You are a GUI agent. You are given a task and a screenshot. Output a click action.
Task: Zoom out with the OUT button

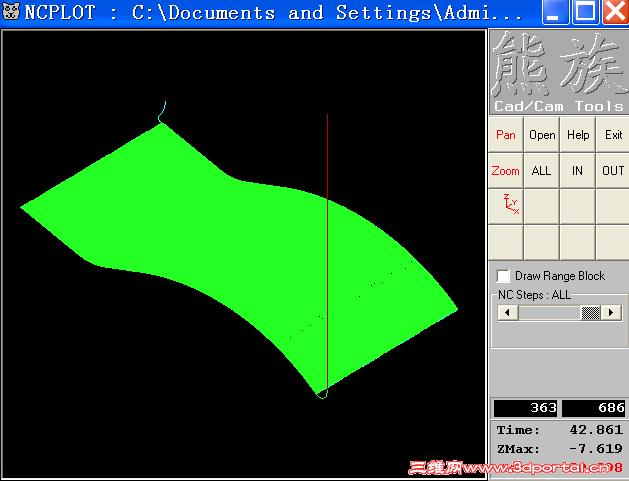(613, 171)
